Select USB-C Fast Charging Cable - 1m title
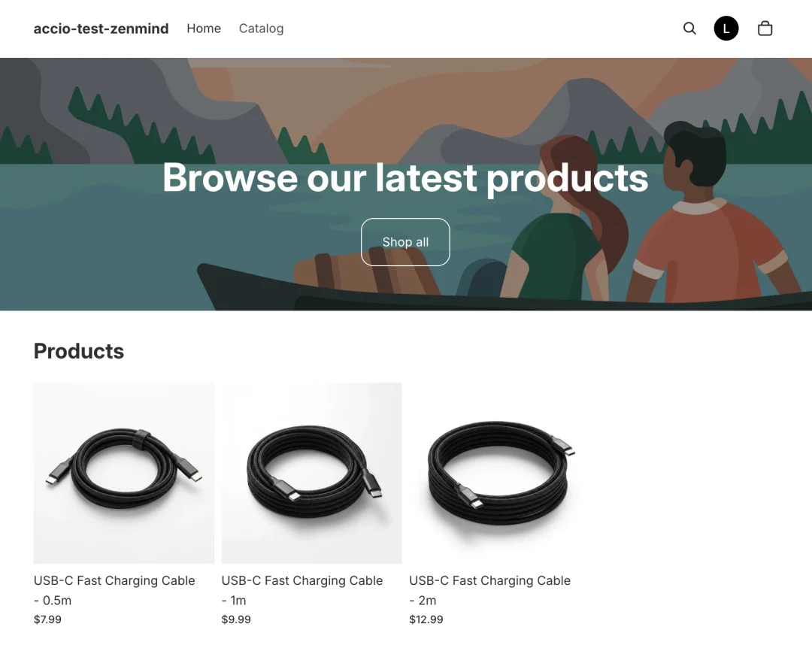 coord(302,591)
